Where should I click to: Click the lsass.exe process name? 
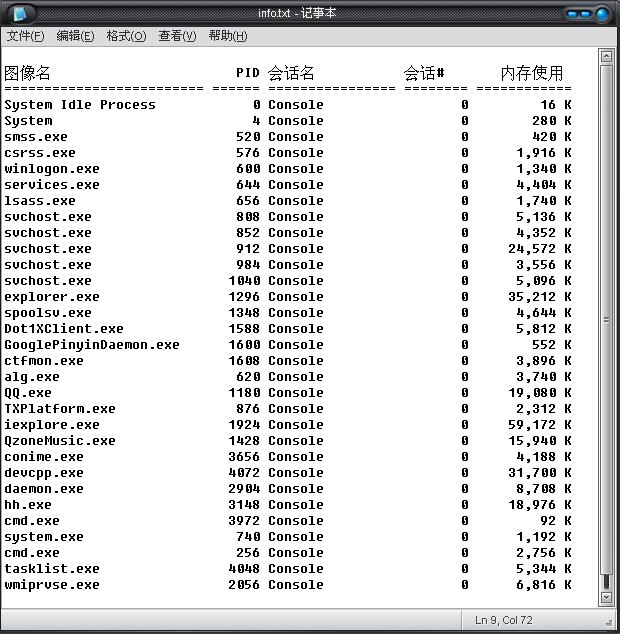coord(40,201)
